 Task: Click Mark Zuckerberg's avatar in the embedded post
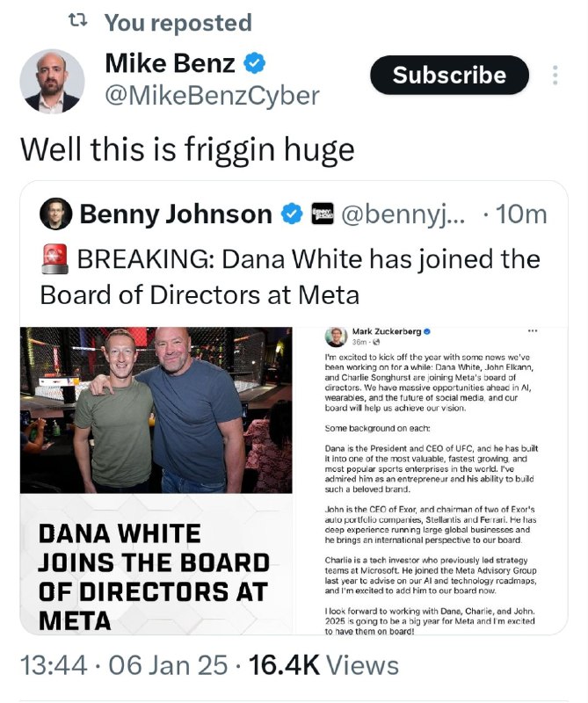(x=337, y=337)
